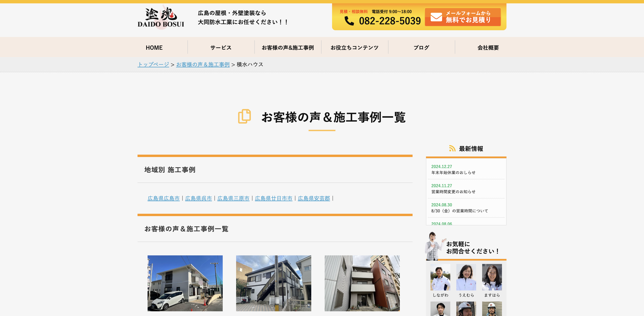Select the 広島県広島市 region link
Viewport: 644px width, 316px height.
click(x=164, y=198)
